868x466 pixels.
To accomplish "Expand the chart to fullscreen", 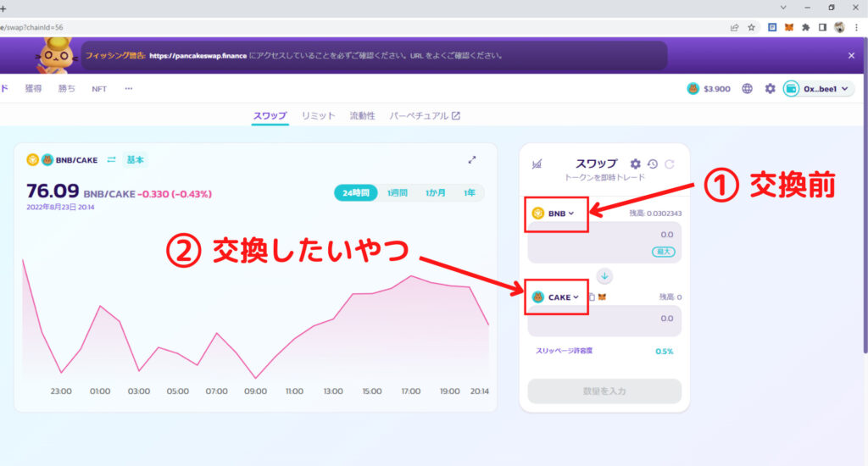I will tap(472, 159).
